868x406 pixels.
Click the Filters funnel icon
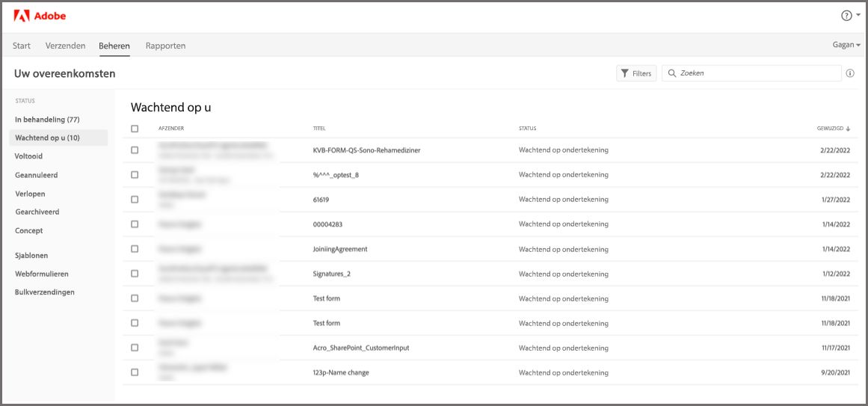[624, 73]
